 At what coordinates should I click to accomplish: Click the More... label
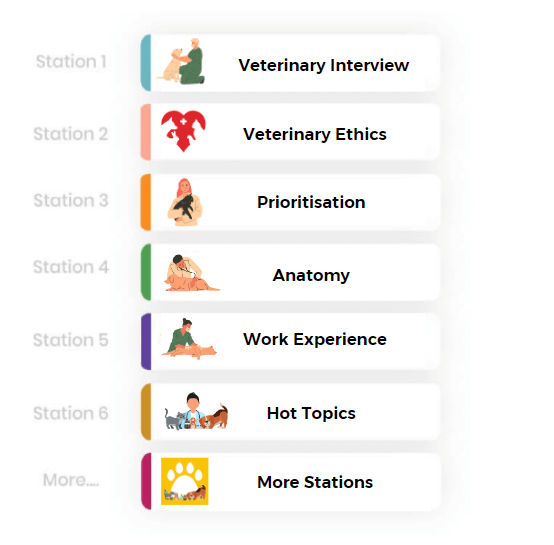click(71, 480)
